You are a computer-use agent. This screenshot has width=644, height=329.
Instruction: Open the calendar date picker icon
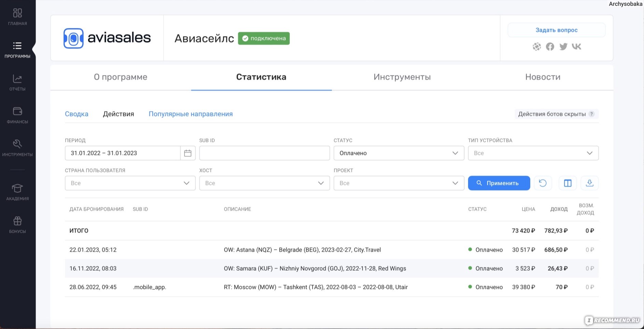point(188,153)
